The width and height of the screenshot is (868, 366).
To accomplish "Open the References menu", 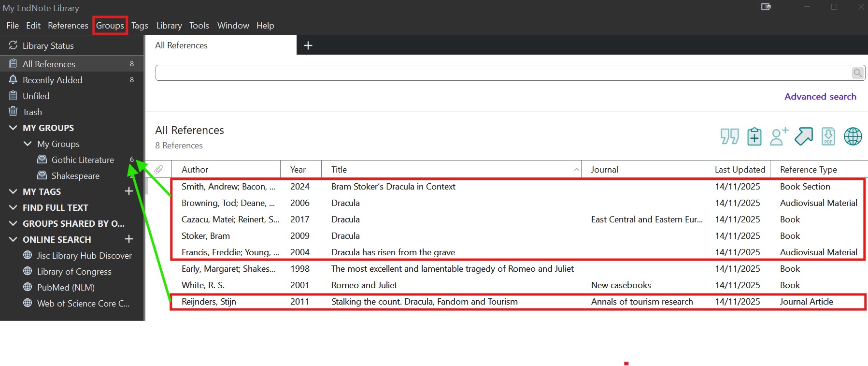I will [68, 25].
